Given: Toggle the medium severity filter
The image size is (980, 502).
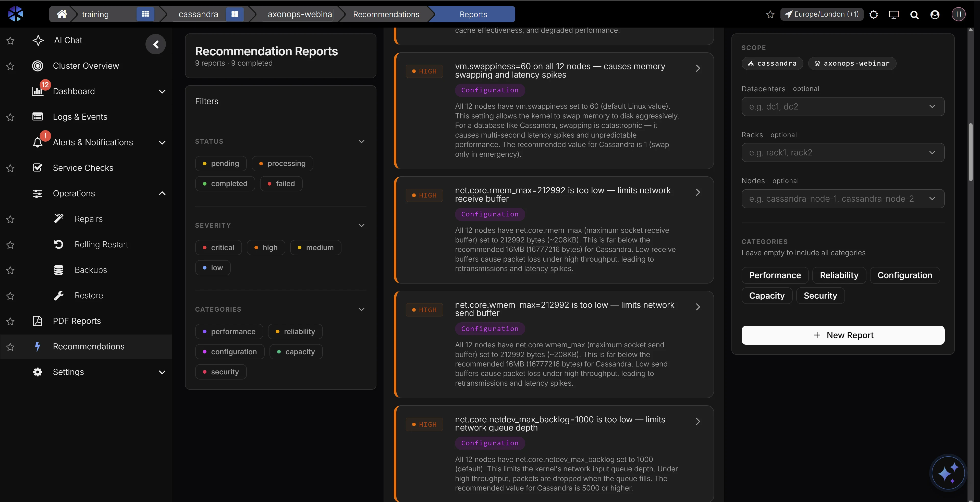Looking at the screenshot, I should 316,248.
